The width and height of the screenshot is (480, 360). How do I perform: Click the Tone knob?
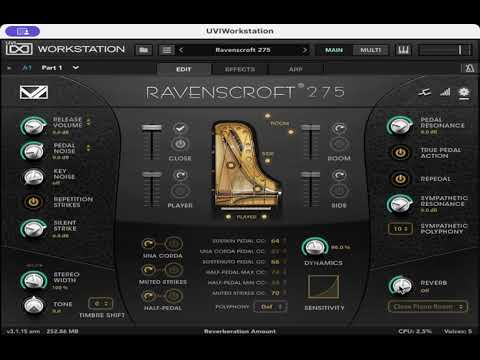pos(34,305)
